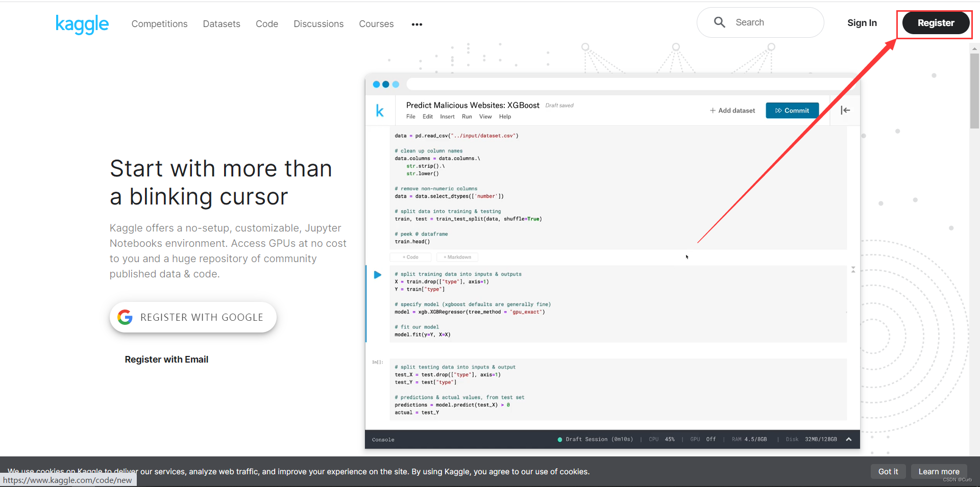The image size is (980, 487).
Task: Click the Google G logo icon
Action: point(125,317)
